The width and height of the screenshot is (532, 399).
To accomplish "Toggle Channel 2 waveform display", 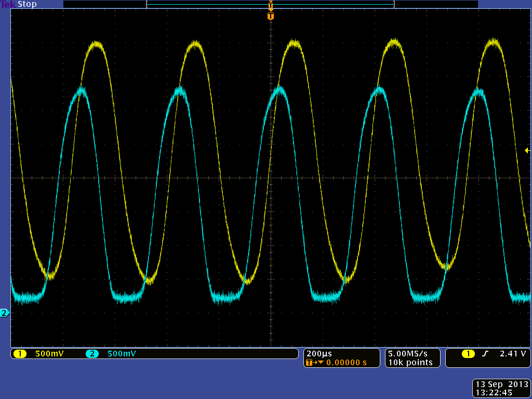I will point(92,353).
